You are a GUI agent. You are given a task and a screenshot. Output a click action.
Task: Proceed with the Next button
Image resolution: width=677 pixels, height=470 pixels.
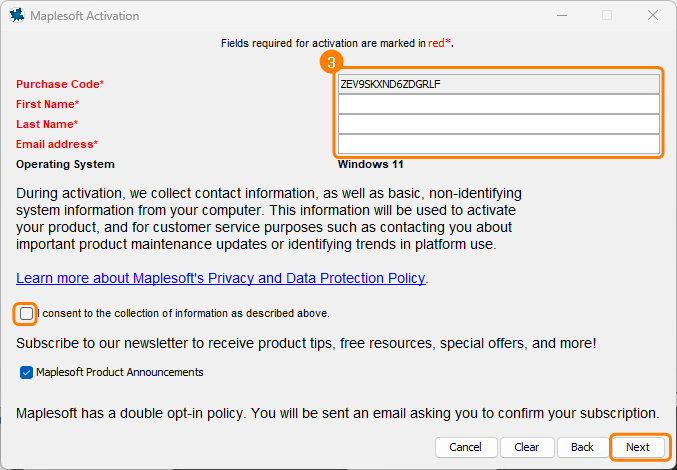click(638, 447)
